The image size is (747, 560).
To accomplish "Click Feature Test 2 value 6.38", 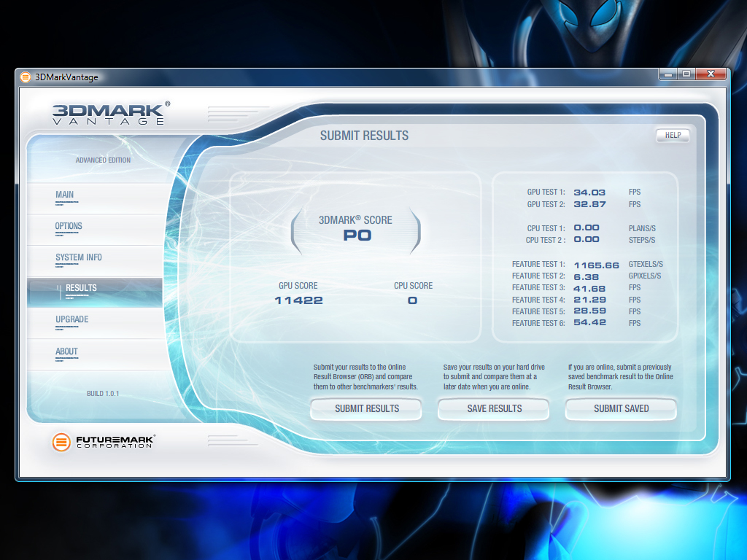I will pyautogui.click(x=586, y=277).
